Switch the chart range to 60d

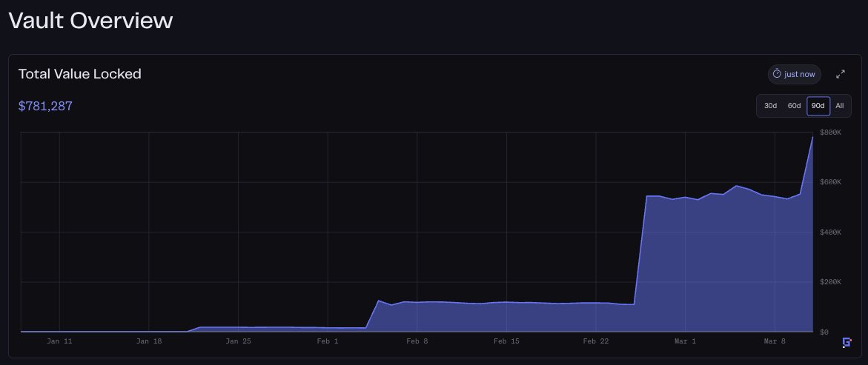coord(794,106)
